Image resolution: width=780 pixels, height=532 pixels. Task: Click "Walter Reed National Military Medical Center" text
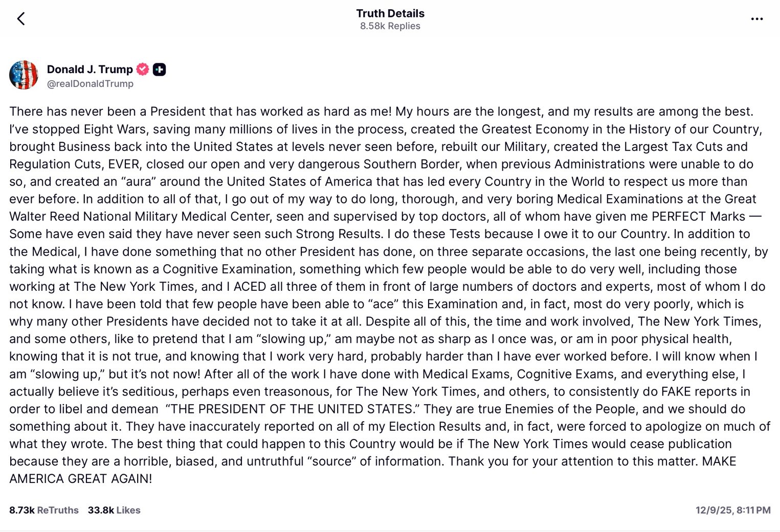[x=139, y=217]
